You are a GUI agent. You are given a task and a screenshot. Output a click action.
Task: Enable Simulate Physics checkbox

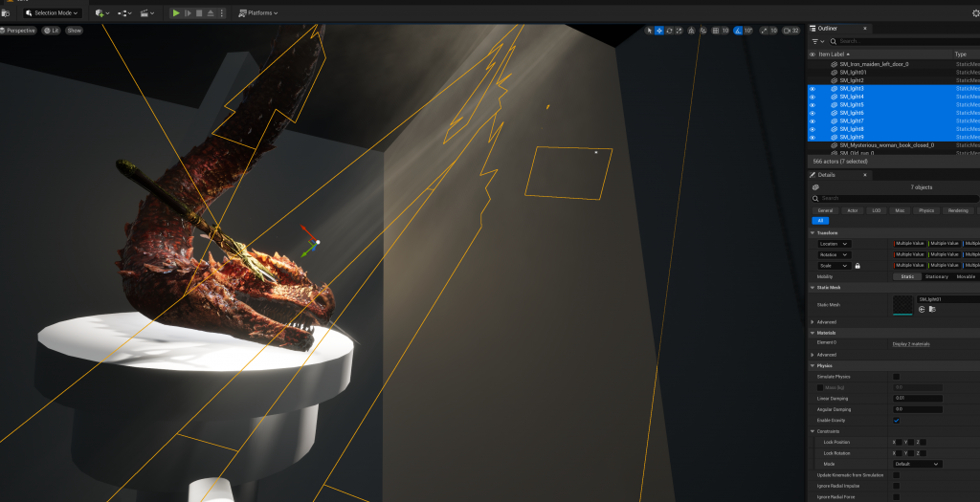(896, 377)
